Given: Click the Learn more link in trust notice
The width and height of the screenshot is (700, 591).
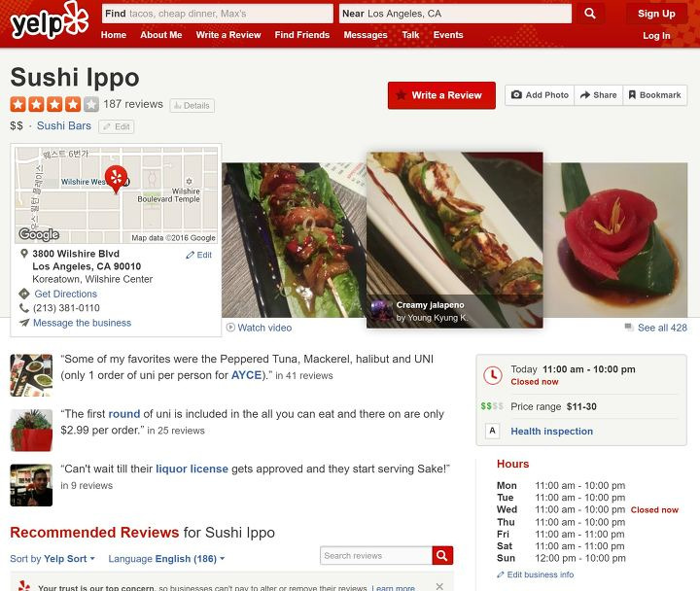Looking at the screenshot, I should tap(394, 587).
